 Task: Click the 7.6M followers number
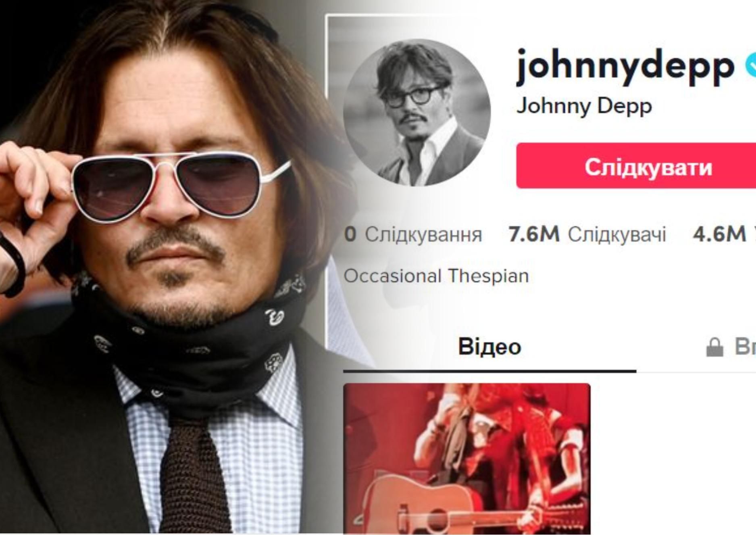pyautogui.click(x=534, y=234)
